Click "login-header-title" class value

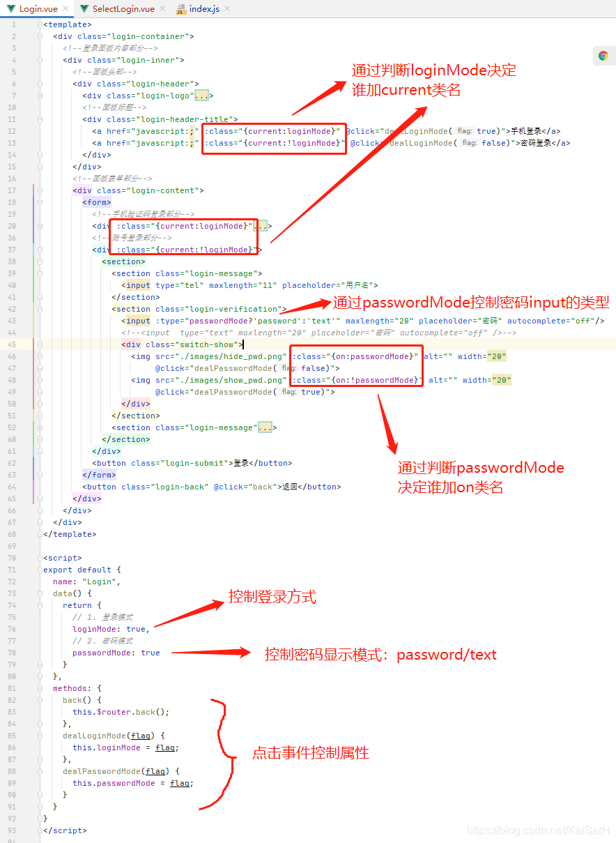point(185,119)
